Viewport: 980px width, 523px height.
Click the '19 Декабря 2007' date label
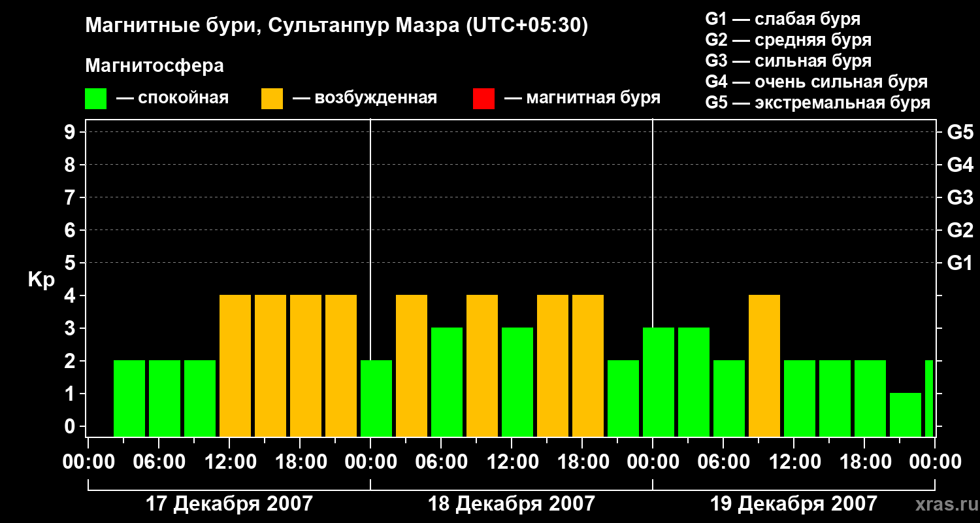(793, 504)
